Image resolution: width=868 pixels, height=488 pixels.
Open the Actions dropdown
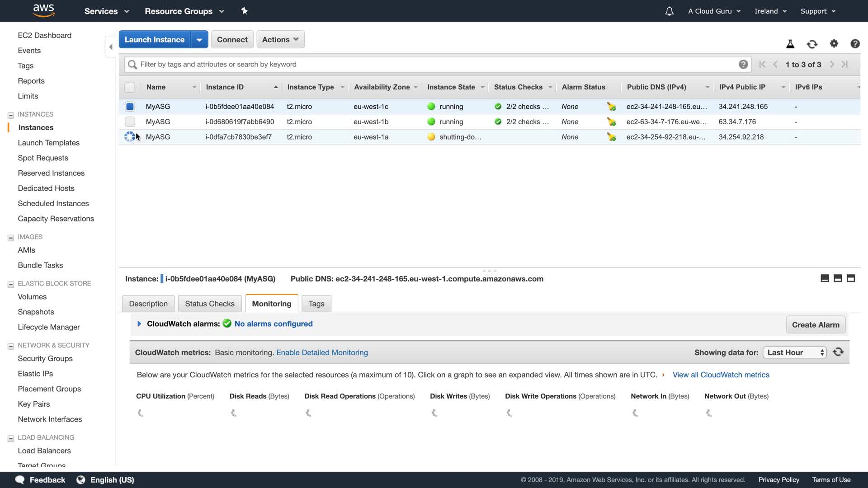tap(280, 39)
